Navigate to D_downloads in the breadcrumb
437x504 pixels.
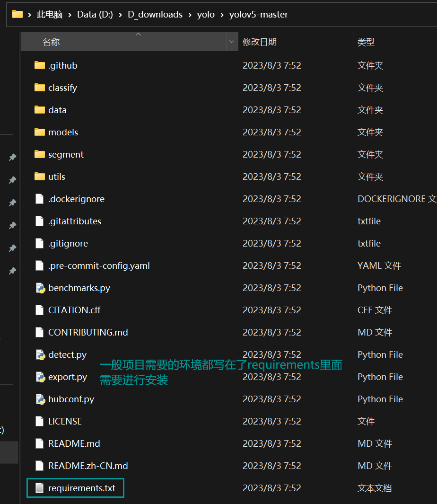click(x=155, y=15)
